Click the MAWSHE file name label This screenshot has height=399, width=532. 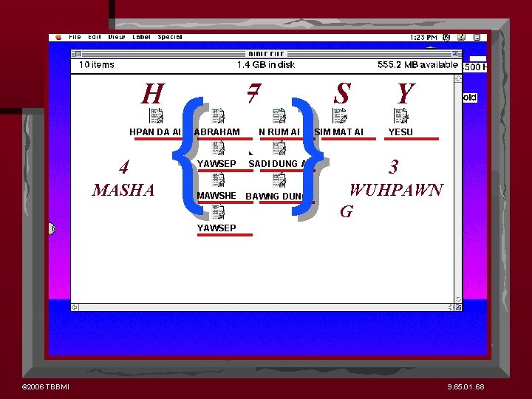pos(216,195)
